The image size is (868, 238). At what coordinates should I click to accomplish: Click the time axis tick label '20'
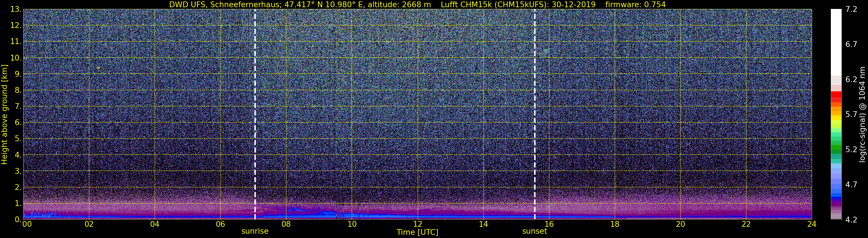[680, 224]
